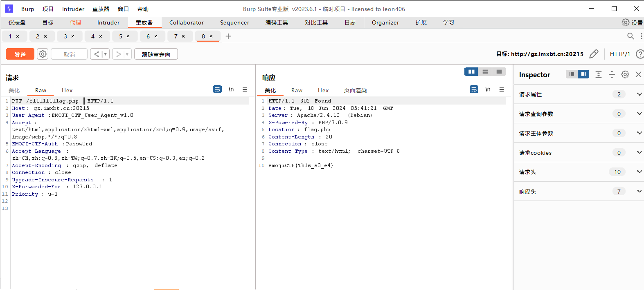Close repeater tab 3
This screenshot has width=644, height=290.
point(73,36)
